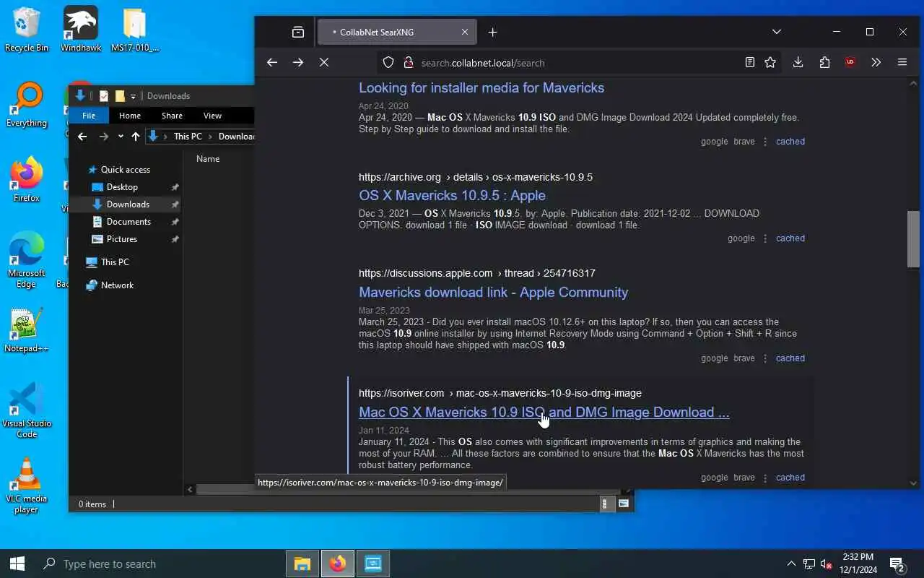Open the Share ribbon tab in Explorer
The width and height of the screenshot is (924, 578).
click(x=172, y=116)
